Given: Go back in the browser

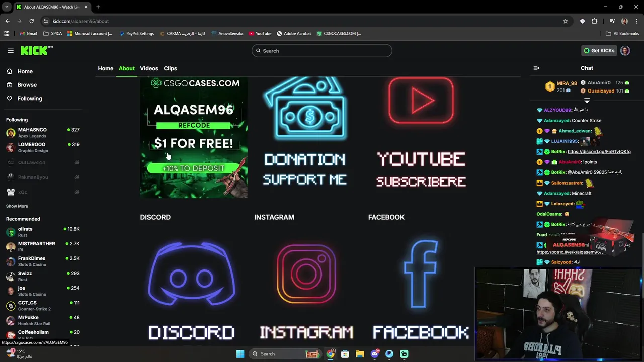Looking at the screenshot, I should [x=7, y=21].
